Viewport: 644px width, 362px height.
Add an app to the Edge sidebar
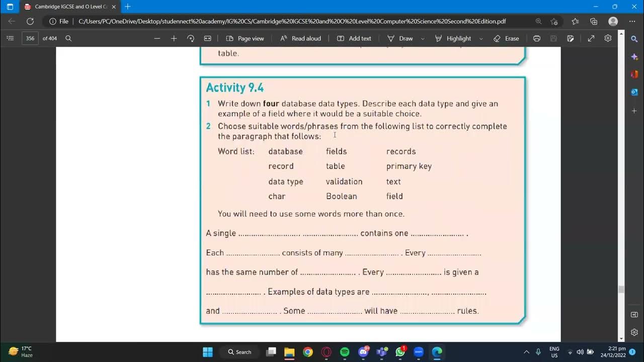(x=634, y=110)
